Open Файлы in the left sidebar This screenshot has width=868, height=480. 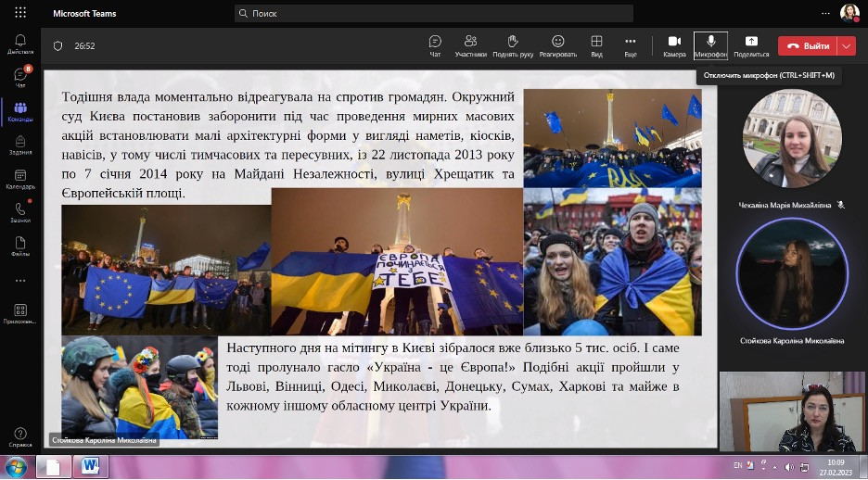(20, 246)
